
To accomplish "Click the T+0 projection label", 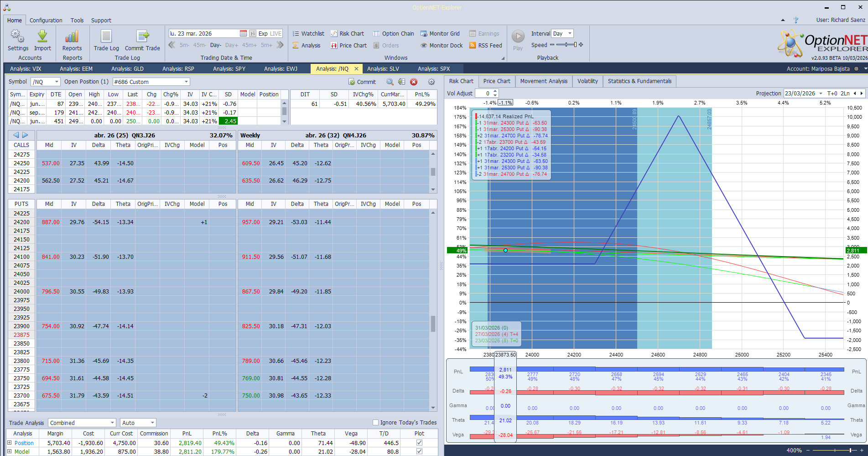I will click(832, 93).
